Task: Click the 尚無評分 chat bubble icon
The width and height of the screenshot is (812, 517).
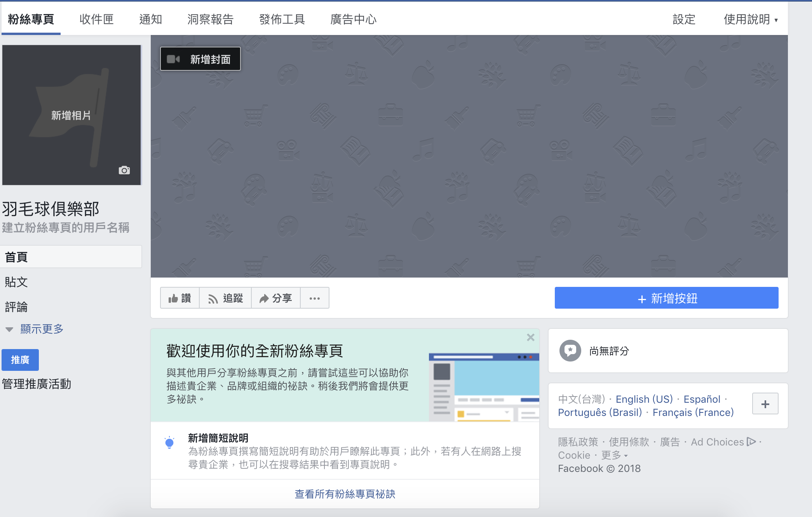Action: coord(570,351)
